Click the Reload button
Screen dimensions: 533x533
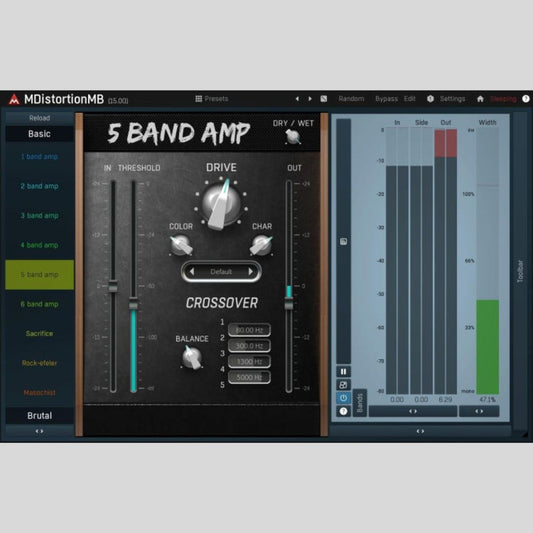(39, 118)
